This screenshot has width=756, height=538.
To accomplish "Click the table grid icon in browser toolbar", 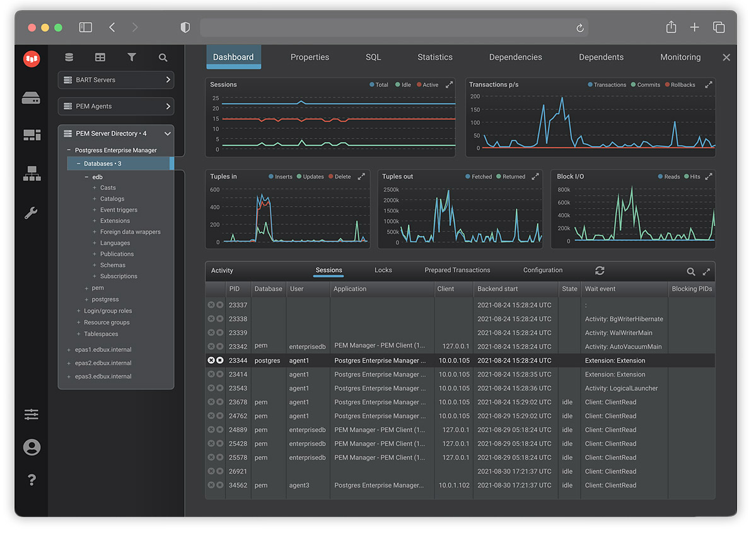I will point(100,57).
